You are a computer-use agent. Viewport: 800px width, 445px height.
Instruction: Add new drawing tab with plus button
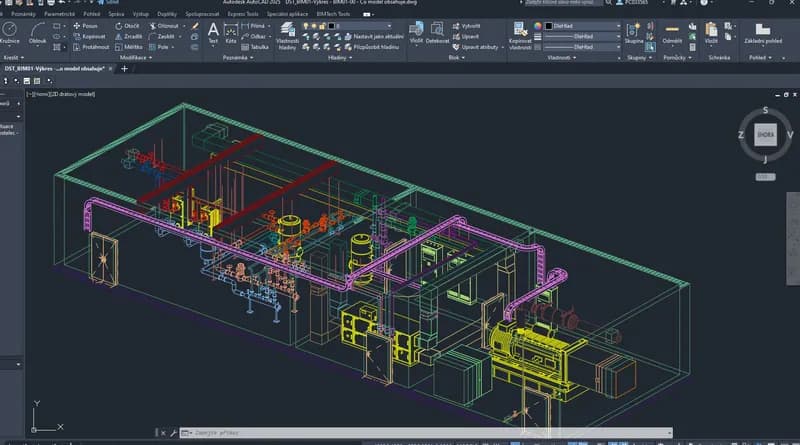coord(124,68)
